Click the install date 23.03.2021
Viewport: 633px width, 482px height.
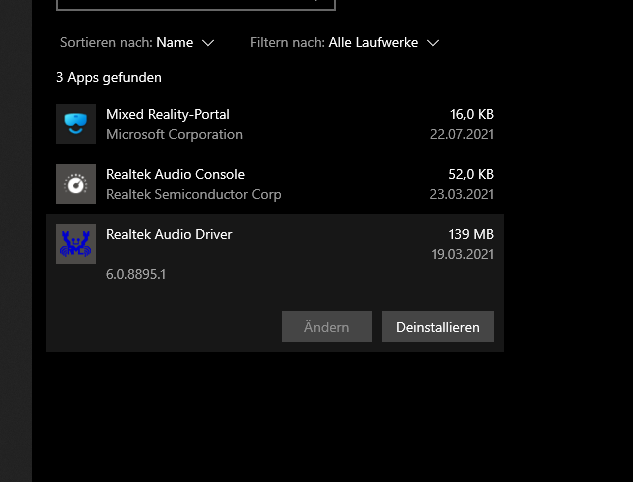coord(462,194)
